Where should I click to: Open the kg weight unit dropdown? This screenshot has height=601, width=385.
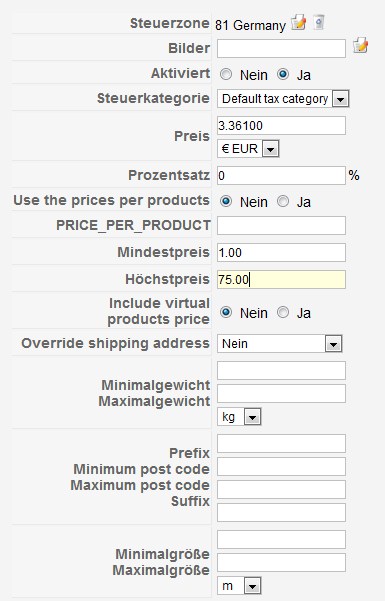[x=239, y=417]
